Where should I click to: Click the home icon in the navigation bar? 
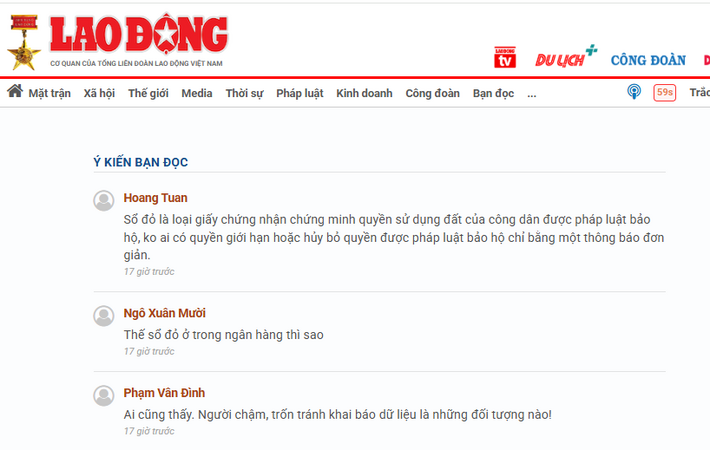coord(15,91)
